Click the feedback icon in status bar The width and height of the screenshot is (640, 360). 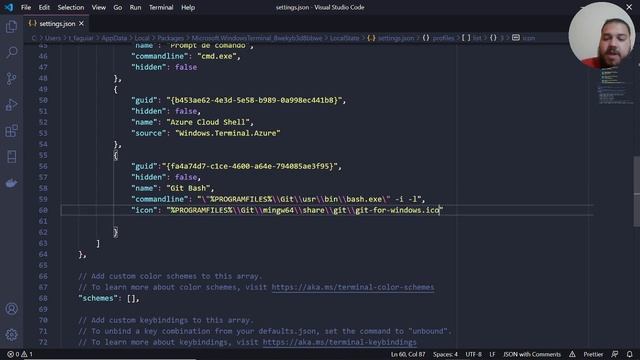click(615, 354)
